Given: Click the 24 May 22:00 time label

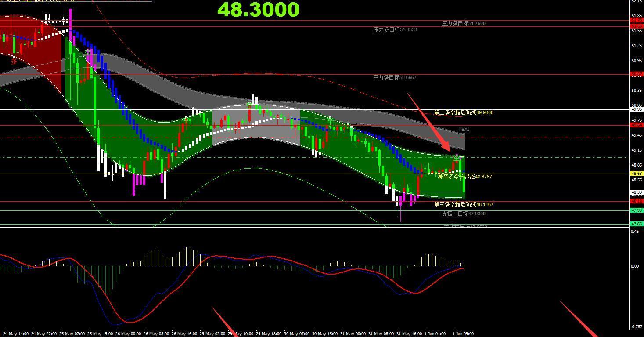Looking at the screenshot, I should [x=44, y=334].
